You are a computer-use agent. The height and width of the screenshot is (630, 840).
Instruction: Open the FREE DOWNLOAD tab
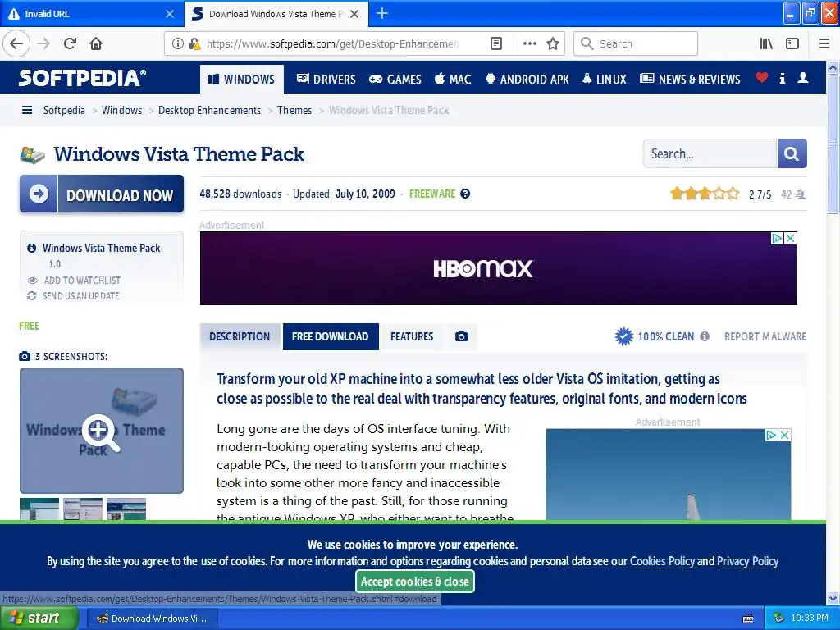click(331, 336)
